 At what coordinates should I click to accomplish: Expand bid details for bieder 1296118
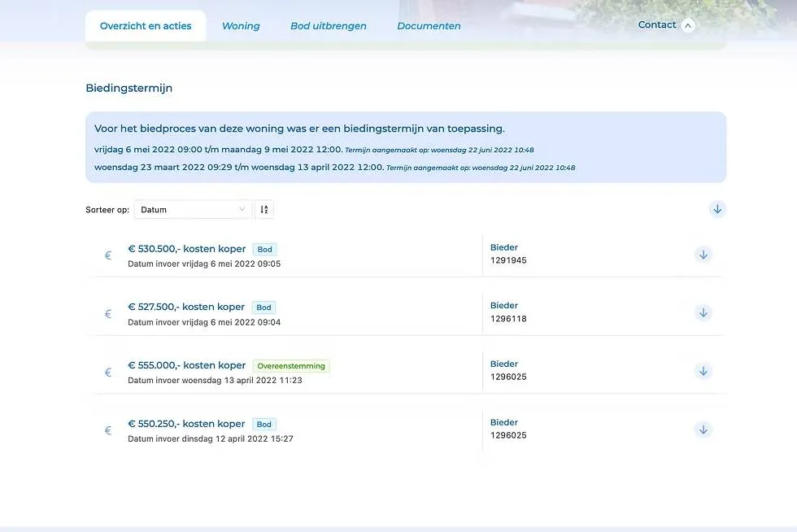pos(703,313)
